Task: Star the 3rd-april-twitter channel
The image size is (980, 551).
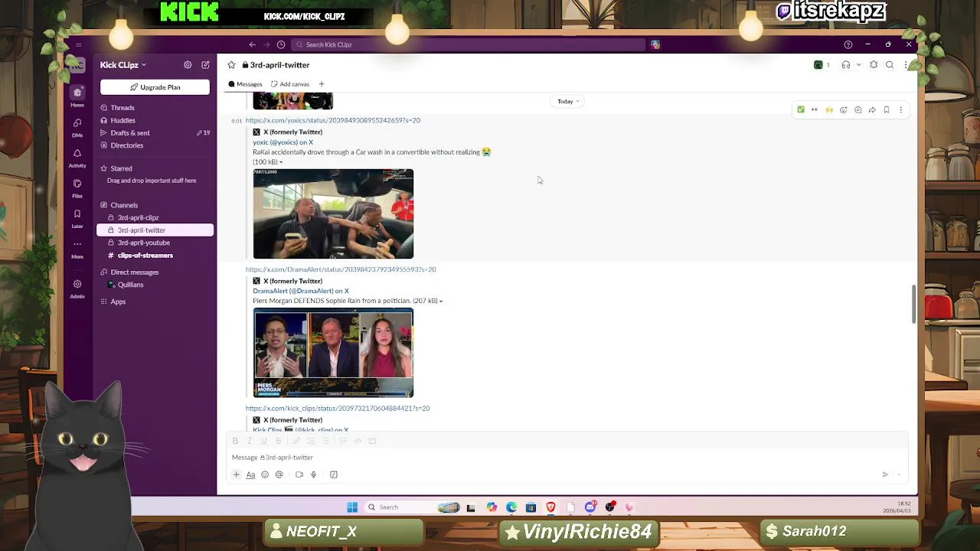Action: pyautogui.click(x=231, y=65)
